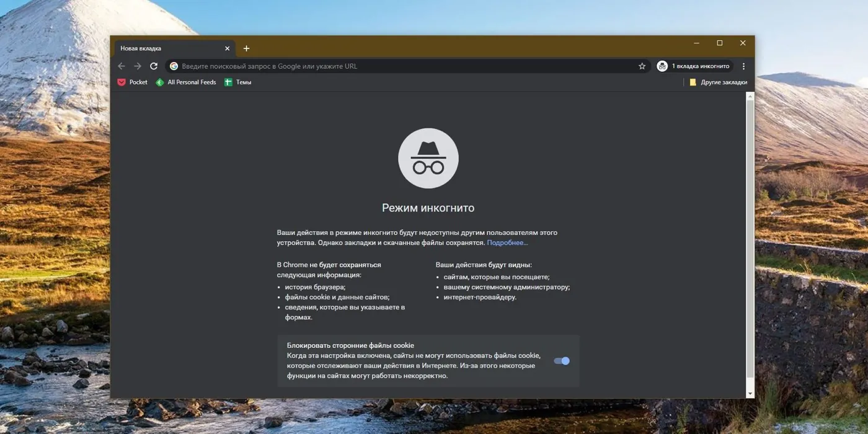
Task: Open the 1 вкладка инкогнито indicator
Action: click(x=694, y=66)
